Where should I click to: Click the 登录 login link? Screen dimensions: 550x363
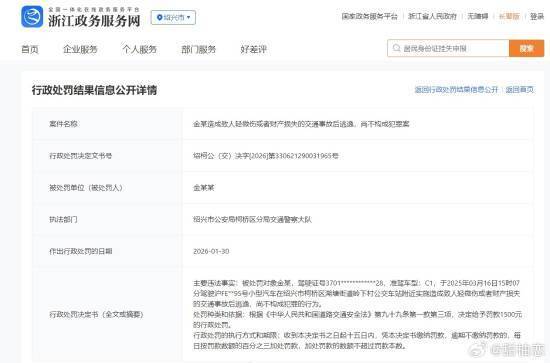click(x=537, y=16)
